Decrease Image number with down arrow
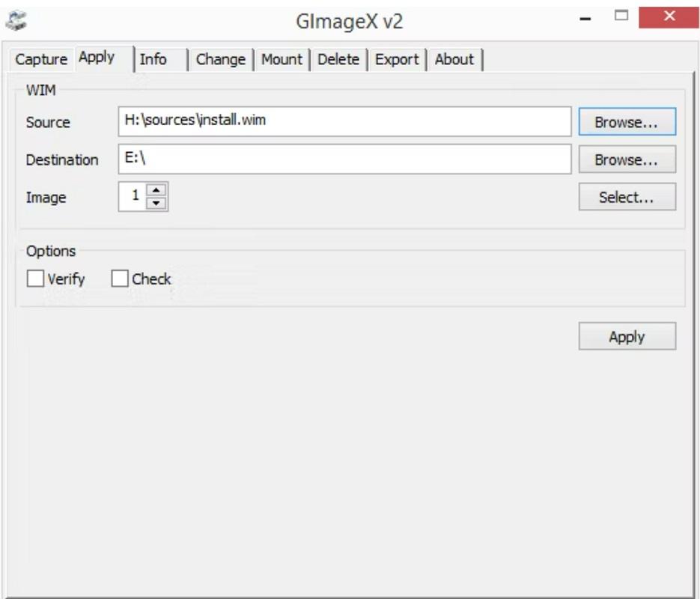The image size is (700, 599). 156,204
